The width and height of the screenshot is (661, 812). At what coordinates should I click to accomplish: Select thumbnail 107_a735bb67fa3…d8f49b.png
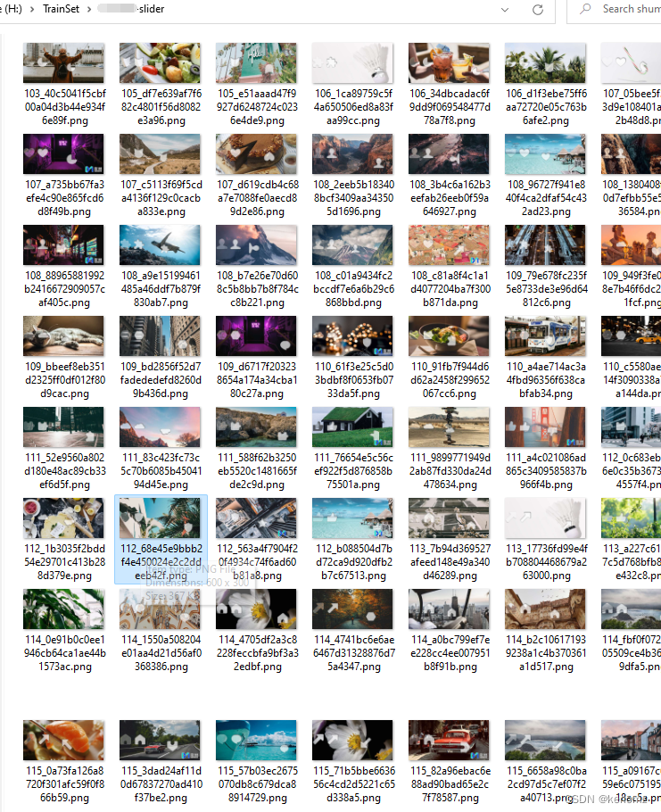(x=63, y=153)
